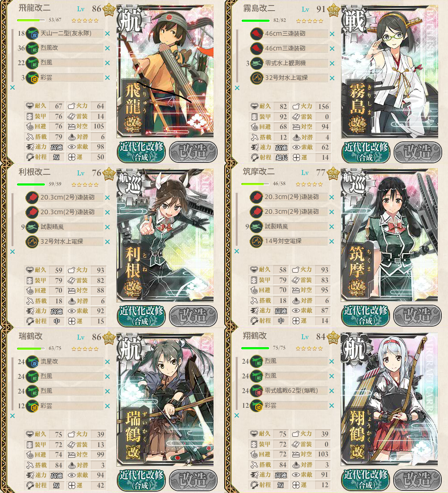Click the 彩雲 recon plane icon on 飛龍改二
This screenshot has width=448, height=493.
32,78
